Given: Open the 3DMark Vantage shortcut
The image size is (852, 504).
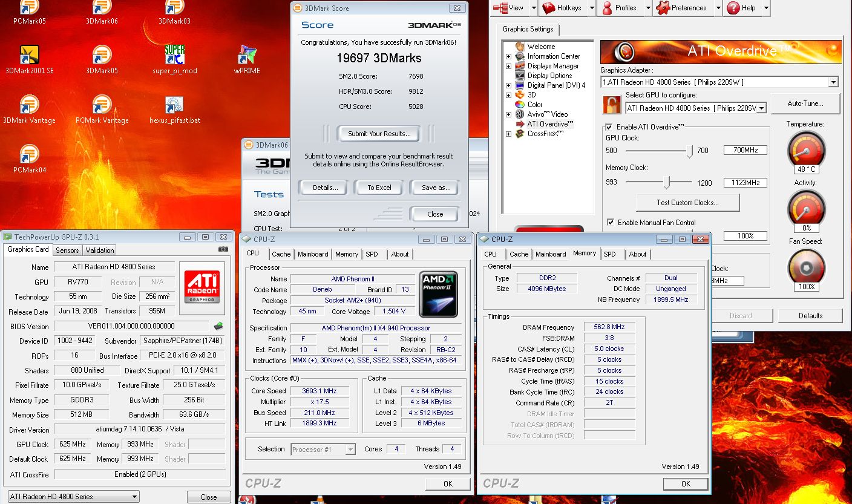Looking at the screenshot, I should (30, 109).
